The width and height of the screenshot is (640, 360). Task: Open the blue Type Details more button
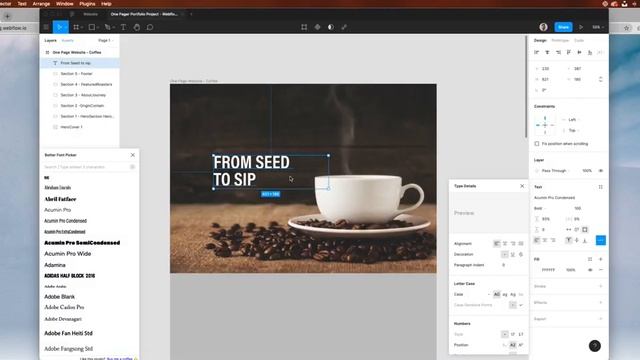(x=600, y=240)
